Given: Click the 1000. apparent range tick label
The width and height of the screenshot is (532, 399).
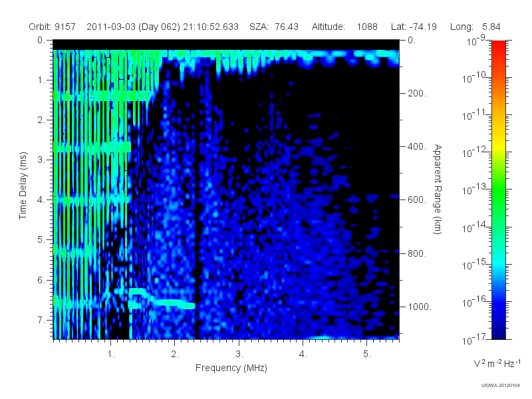Looking at the screenshot, I should [x=420, y=307].
